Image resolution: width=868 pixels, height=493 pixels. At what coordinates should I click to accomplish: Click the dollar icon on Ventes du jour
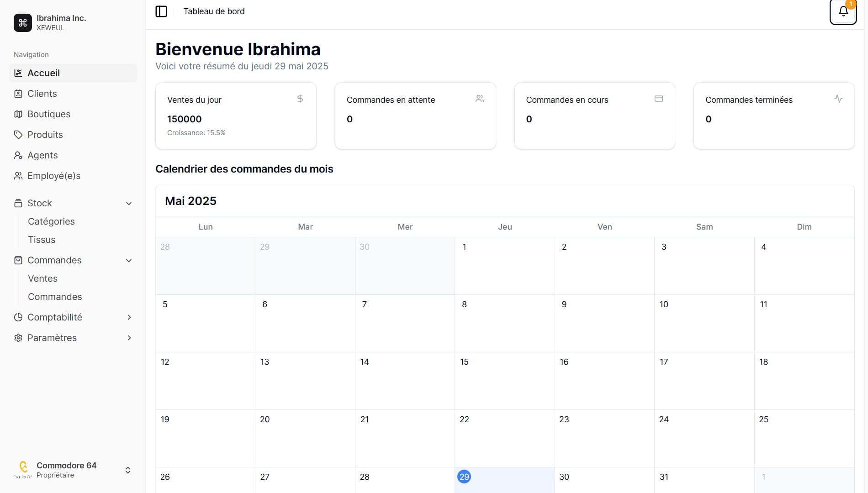click(300, 99)
